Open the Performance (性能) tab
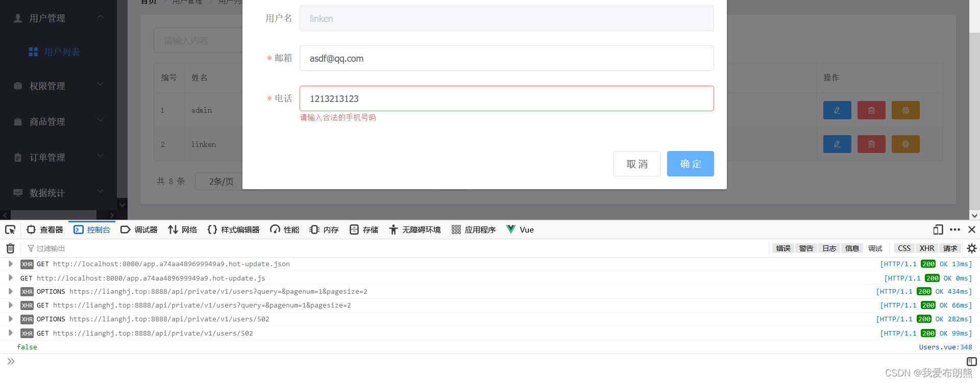This screenshot has height=383, width=980. pos(285,229)
